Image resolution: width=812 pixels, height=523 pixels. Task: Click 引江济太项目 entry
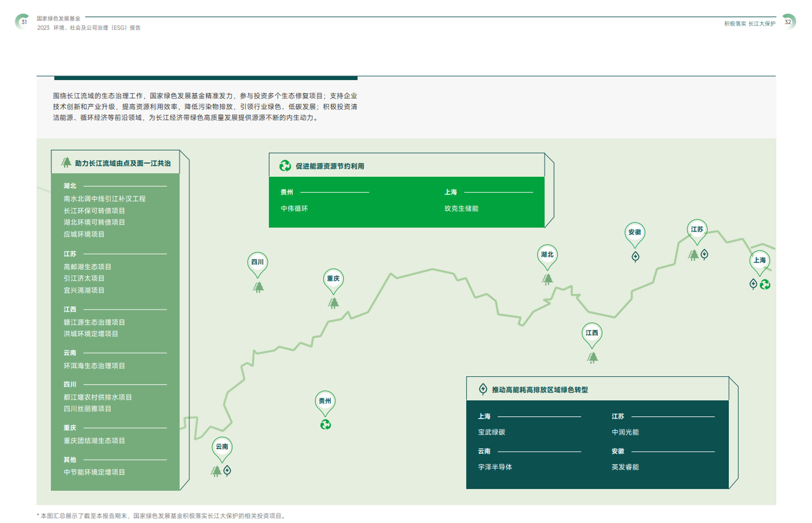click(x=84, y=278)
